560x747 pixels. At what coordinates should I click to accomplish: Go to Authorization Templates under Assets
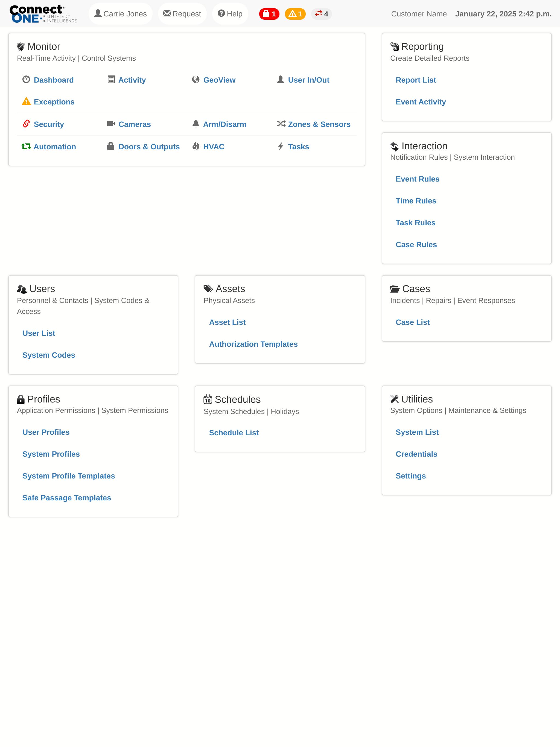[253, 344]
